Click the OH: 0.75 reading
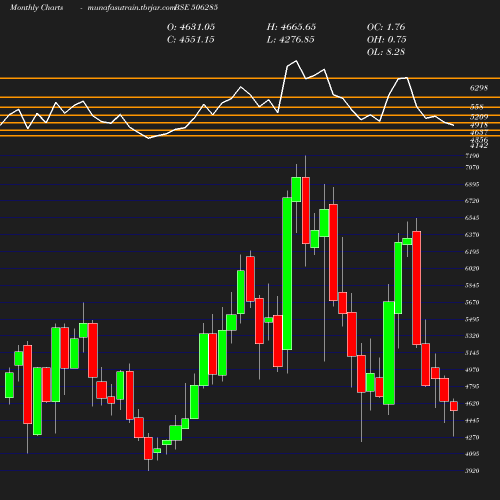The height and width of the screenshot is (500, 500). pyautogui.click(x=386, y=40)
